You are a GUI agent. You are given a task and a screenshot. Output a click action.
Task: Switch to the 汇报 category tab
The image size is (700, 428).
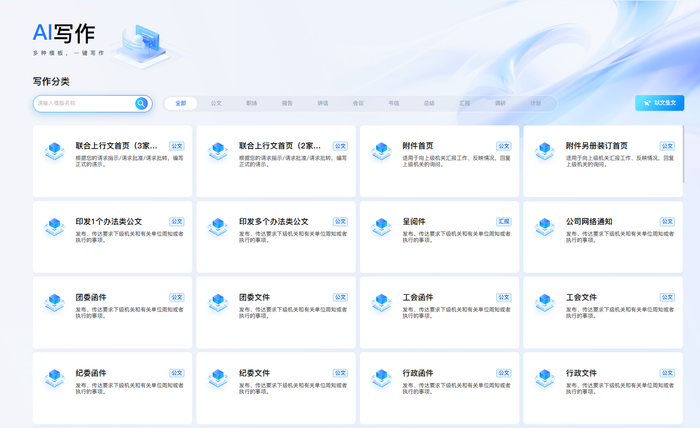(464, 103)
